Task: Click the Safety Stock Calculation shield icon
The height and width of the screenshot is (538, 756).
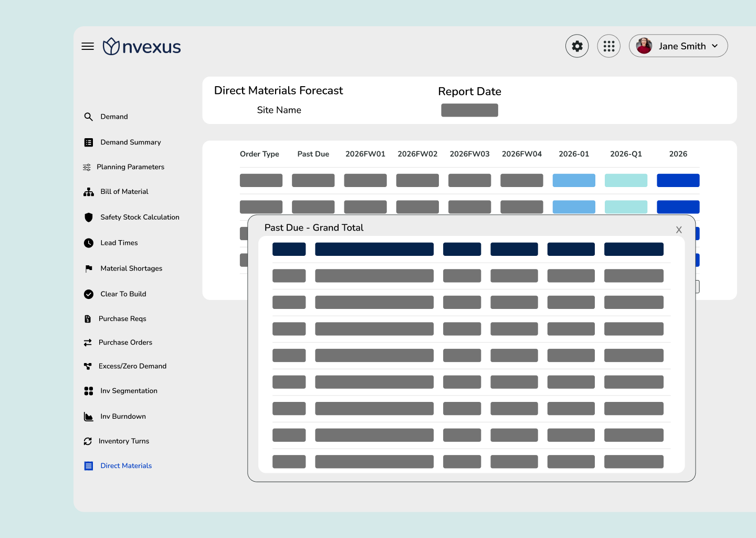Action: (x=89, y=218)
